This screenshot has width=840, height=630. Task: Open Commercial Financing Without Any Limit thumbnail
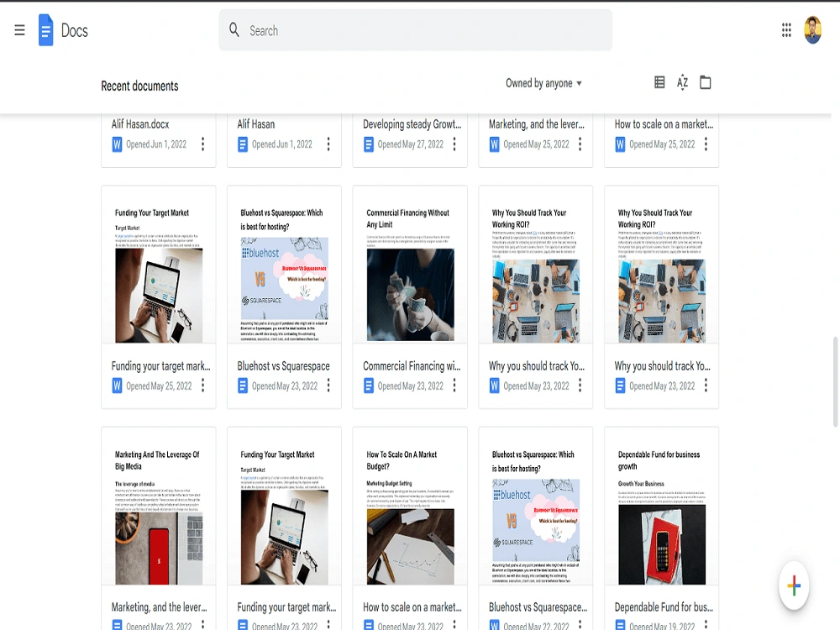point(410,265)
